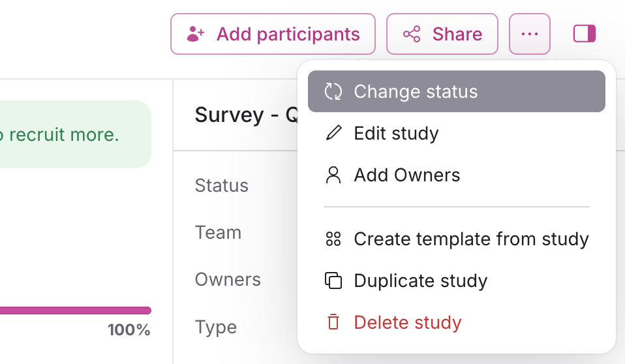Click the pink 100% progress bar

click(75, 311)
